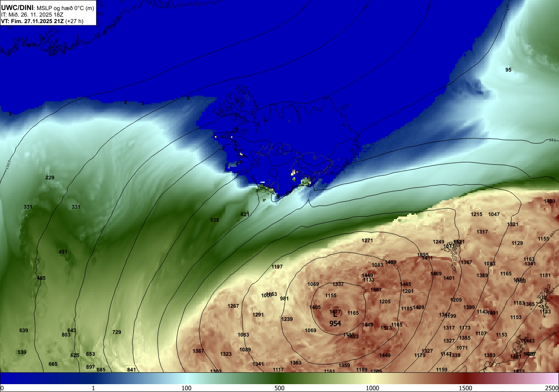Click the value 485 on the map
The width and height of the screenshot is (559, 392).
pos(41,278)
